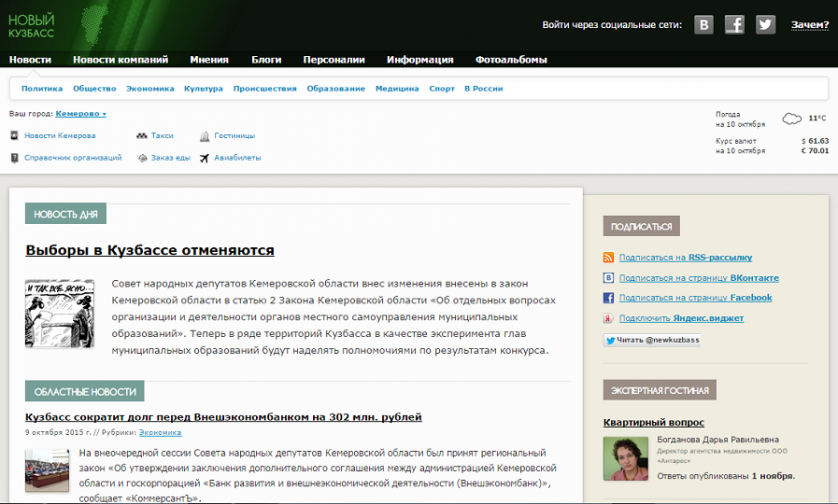Click the Гостиницы building icon

[204, 136]
